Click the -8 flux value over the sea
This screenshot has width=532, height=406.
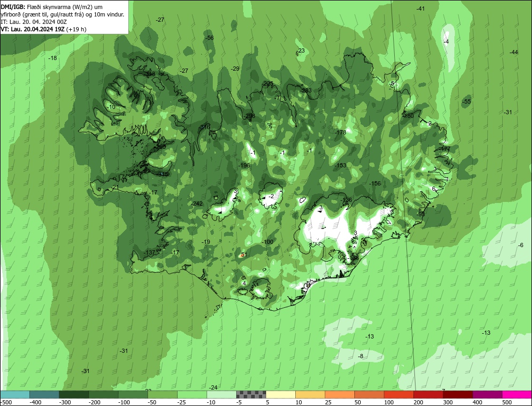360,356
